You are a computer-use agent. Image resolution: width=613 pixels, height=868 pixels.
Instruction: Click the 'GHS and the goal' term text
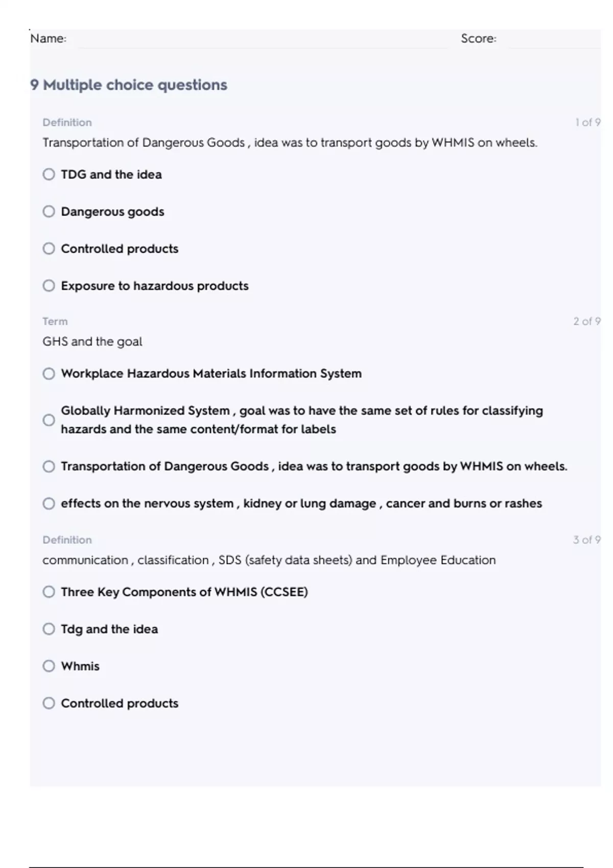[92, 342]
